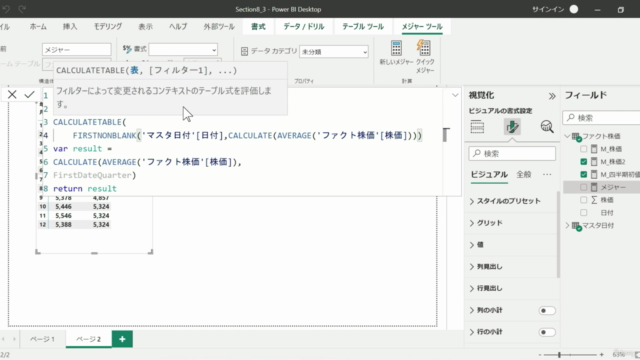640x360 pixels.
Task: Open the テーブル ツール ribbon tab
Action: tap(363, 27)
